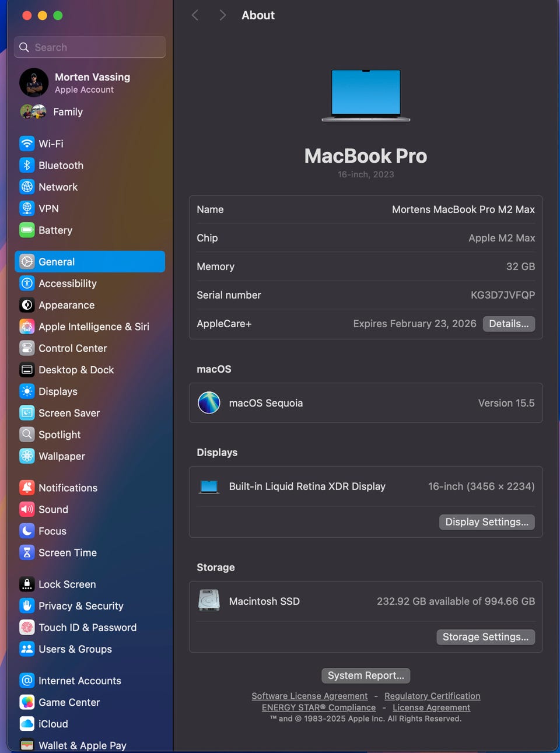Click the System Report button
Viewport: 560px width, 753px height.
pos(366,675)
